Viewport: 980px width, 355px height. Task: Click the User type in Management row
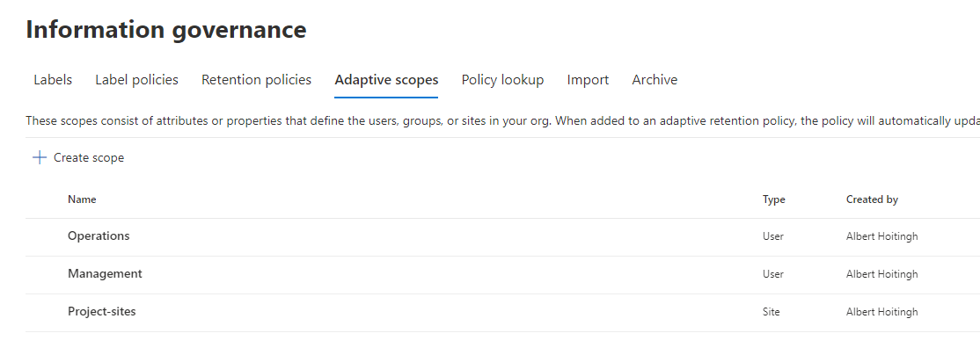tap(772, 274)
